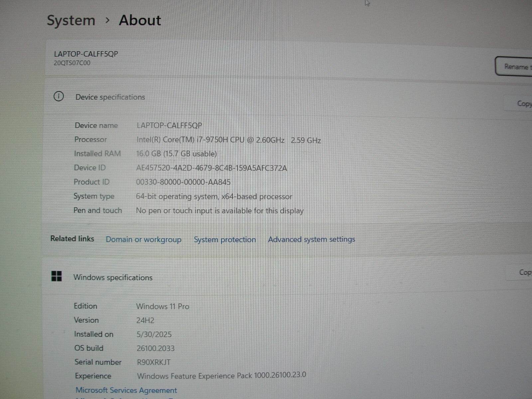Screen dimensions: 532x399
Task: Click the info icon beside Device specifications
Action: pos(59,97)
